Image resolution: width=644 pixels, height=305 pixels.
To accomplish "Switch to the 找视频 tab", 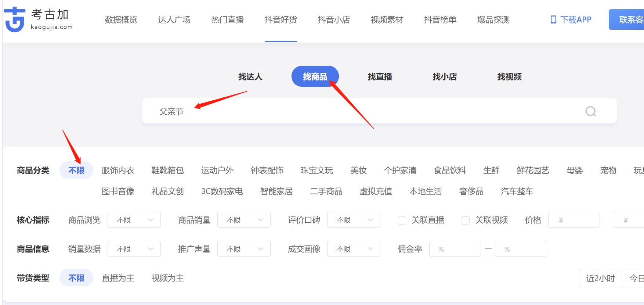I will coord(509,76).
